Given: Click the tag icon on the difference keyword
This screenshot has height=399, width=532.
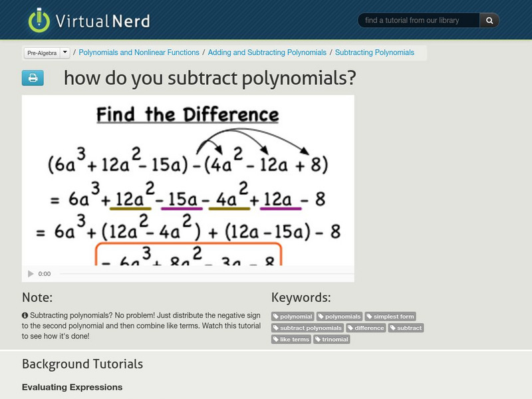Looking at the screenshot, I should click(x=351, y=328).
